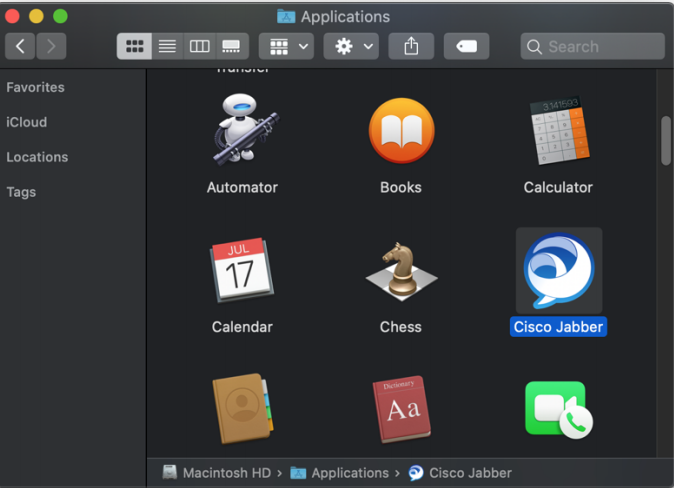This screenshot has height=488, width=674.
Task: Switch to column view
Action: 199,46
